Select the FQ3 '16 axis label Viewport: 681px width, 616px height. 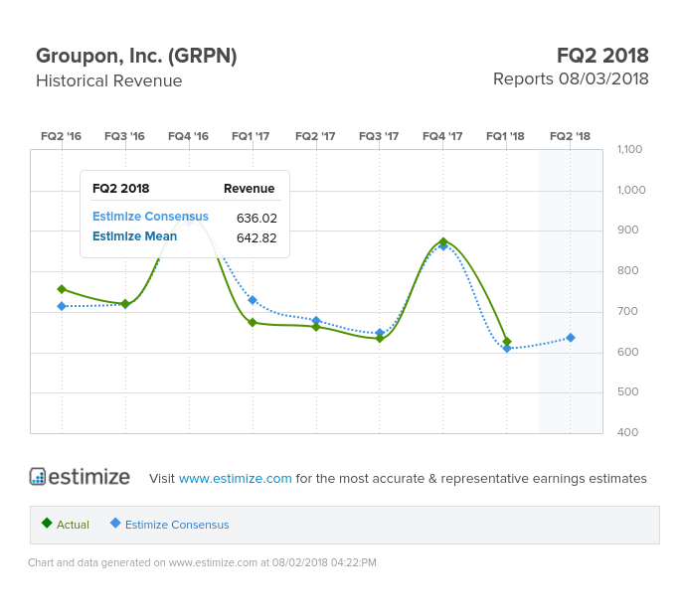point(124,136)
